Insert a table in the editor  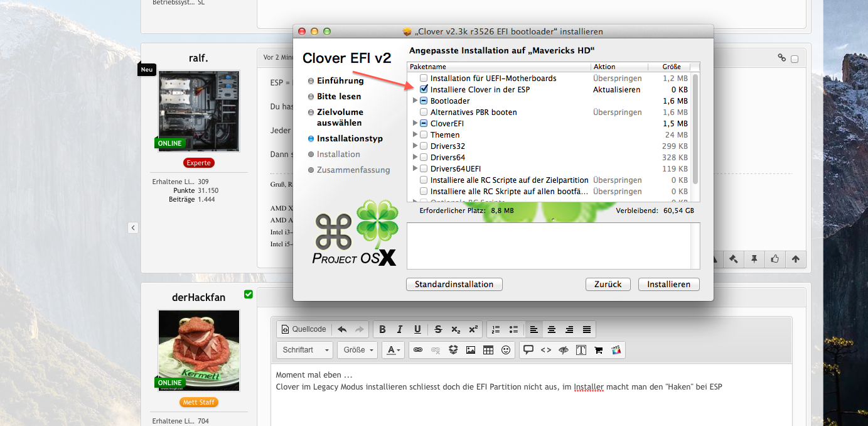(488, 350)
